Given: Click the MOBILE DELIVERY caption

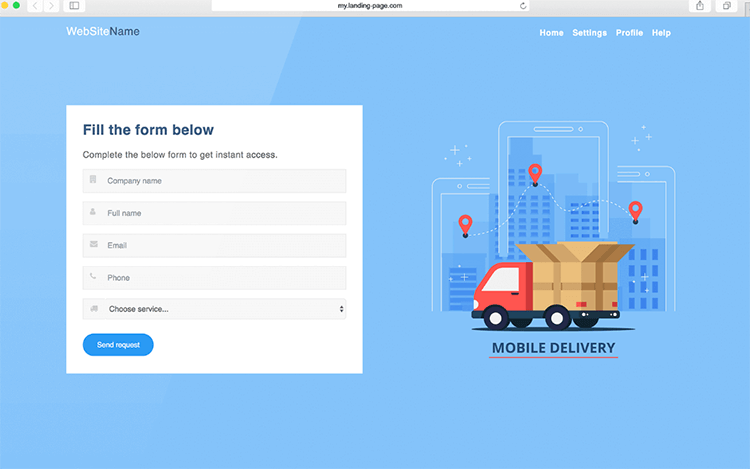Looking at the screenshot, I should pos(553,348).
